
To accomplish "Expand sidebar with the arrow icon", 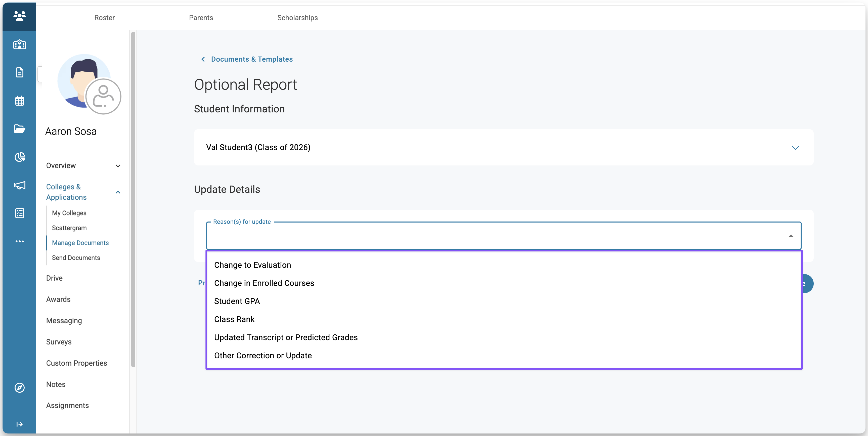I will click(20, 424).
